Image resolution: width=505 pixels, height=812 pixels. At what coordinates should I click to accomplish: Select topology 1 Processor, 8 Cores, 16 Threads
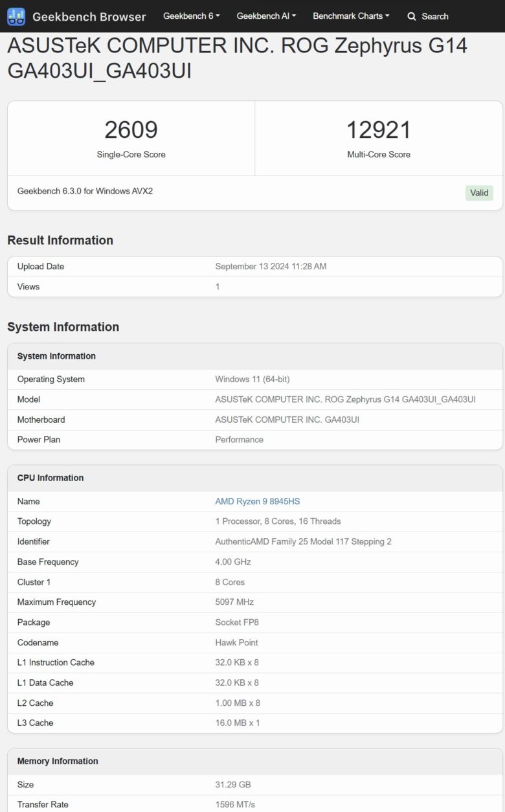278,521
